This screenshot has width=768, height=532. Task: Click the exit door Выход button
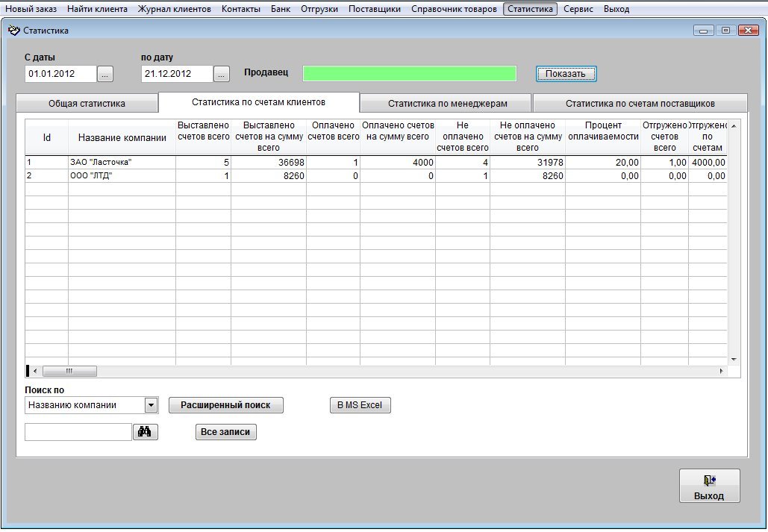pyautogui.click(x=709, y=486)
